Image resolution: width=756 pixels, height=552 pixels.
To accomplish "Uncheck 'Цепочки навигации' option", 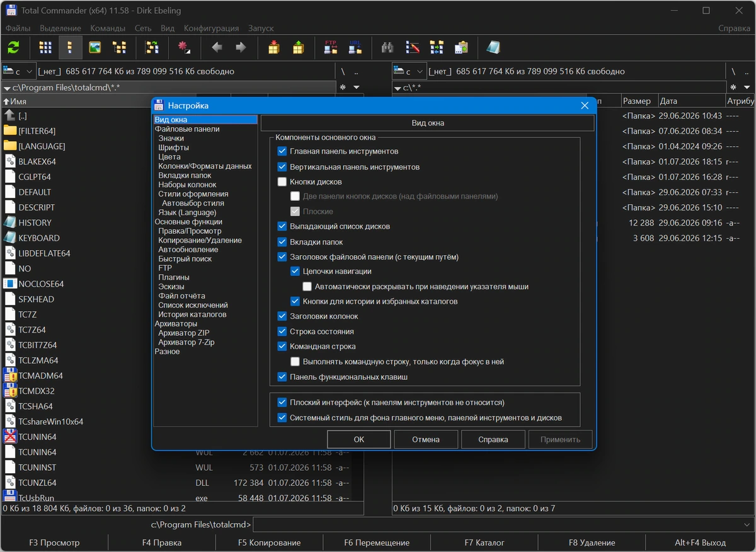I will tap(295, 271).
